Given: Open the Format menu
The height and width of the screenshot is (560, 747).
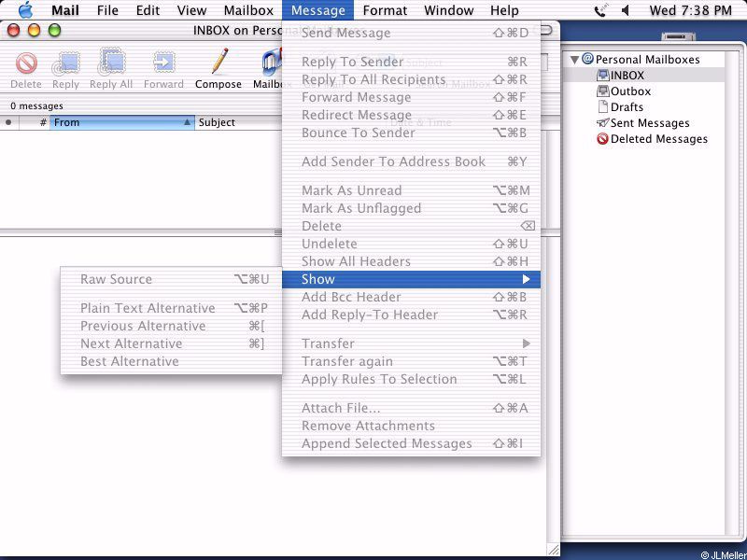Looking at the screenshot, I should click(385, 10).
